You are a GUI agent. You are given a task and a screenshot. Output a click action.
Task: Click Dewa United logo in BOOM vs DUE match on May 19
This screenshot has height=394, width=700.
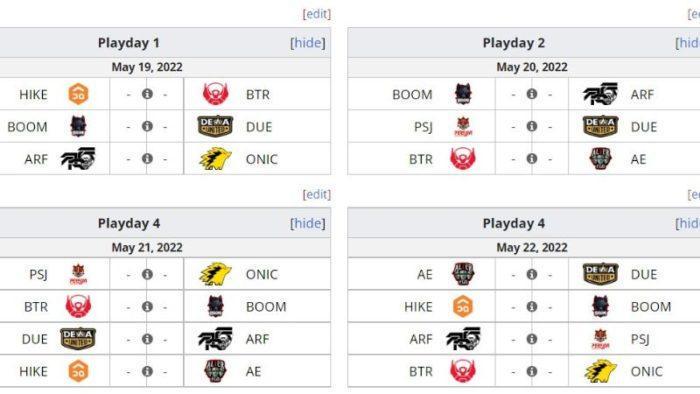coord(215,127)
